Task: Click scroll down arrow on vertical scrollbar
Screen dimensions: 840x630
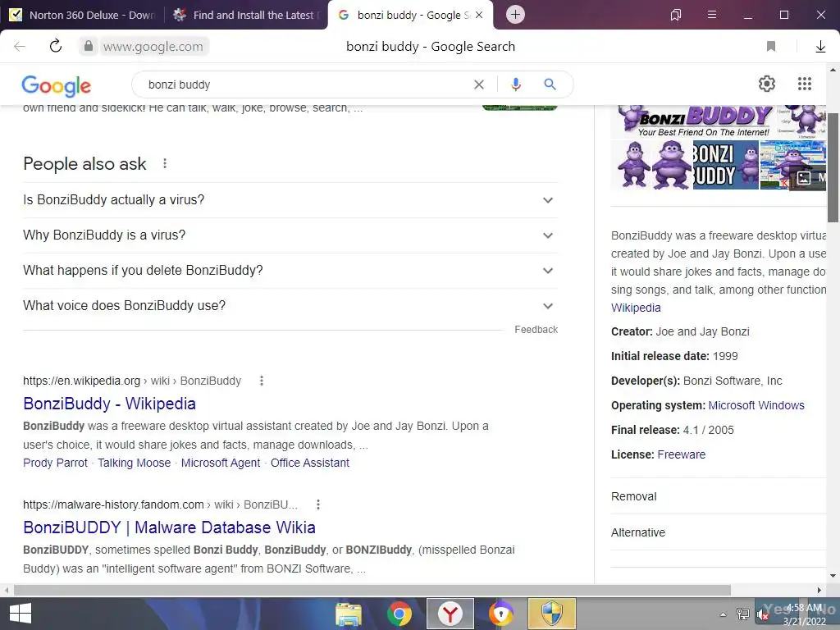Action: click(x=833, y=577)
